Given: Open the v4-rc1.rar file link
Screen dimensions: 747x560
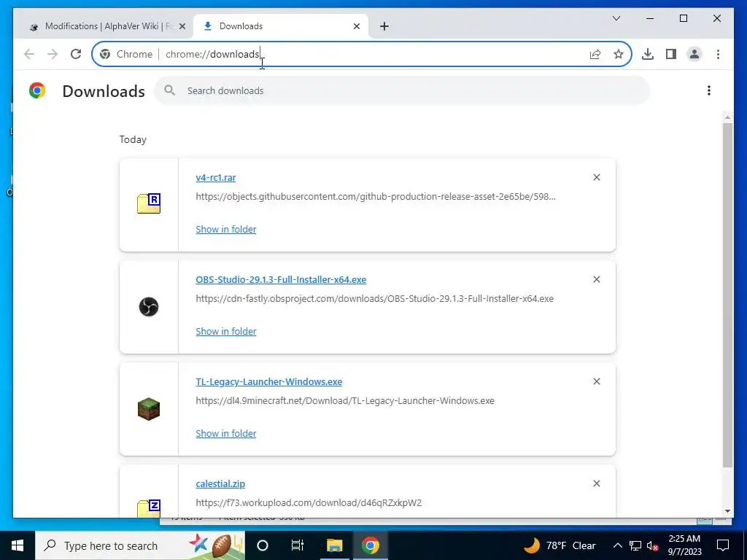Looking at the screenshot, I should (x=216, y=178).
